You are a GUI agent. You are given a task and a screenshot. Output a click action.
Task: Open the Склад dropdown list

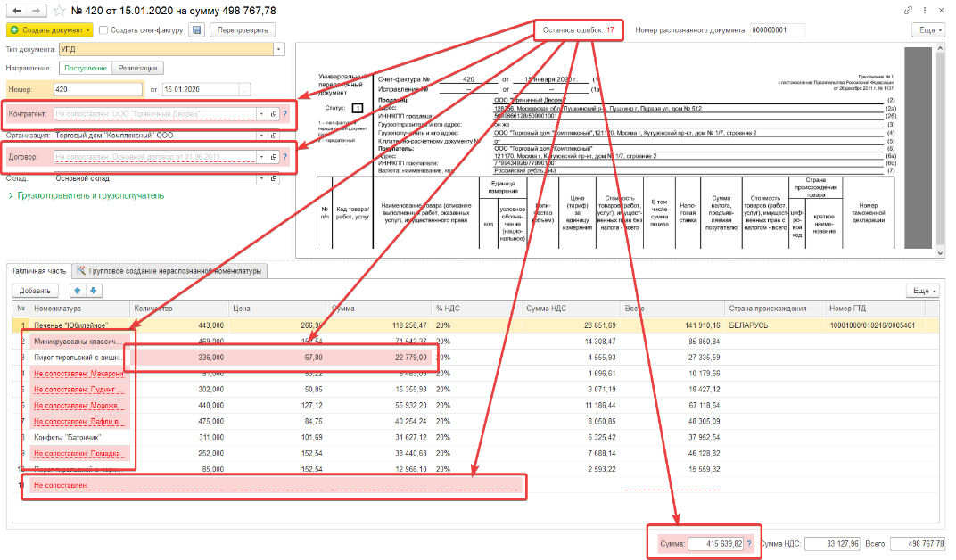coord(261,178)
